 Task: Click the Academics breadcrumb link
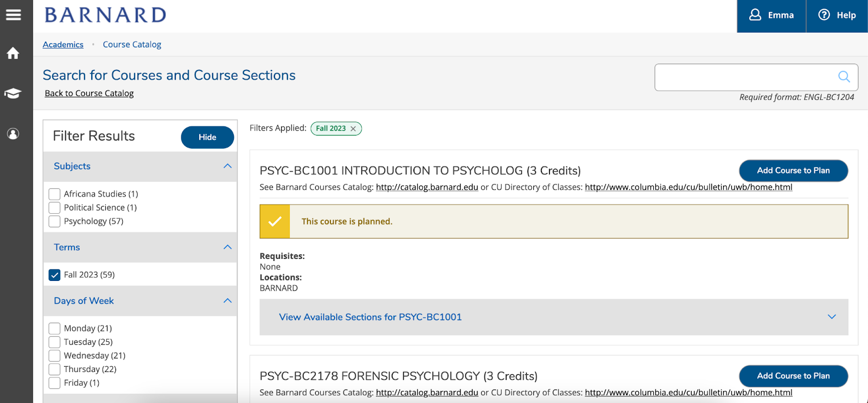(x=63, y=44)
